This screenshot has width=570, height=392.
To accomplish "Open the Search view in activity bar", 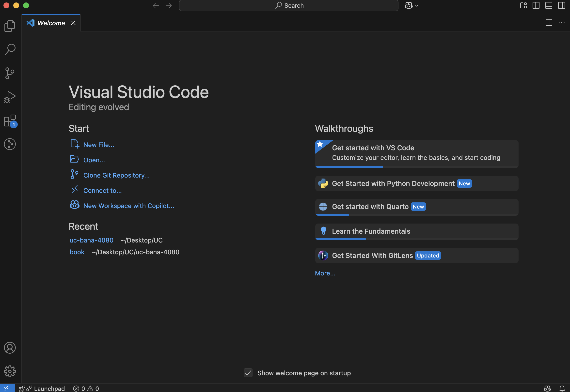I will pyautogui.click(x=10, y=49).
